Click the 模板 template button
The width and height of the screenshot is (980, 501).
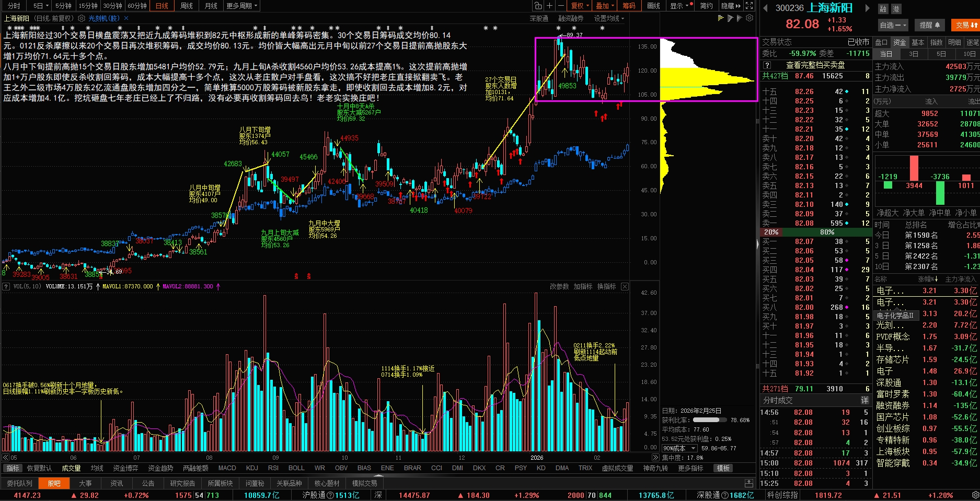coord(723,468)
